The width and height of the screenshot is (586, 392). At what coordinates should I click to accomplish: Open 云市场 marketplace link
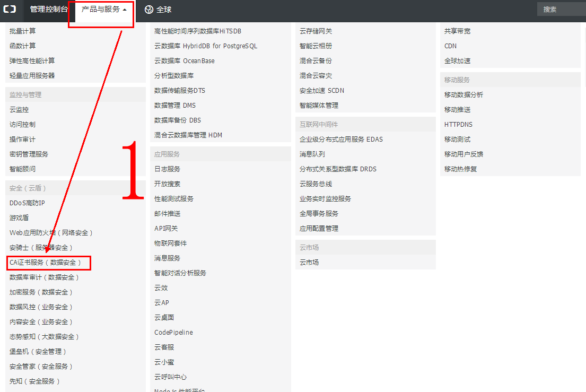[309, 263]
